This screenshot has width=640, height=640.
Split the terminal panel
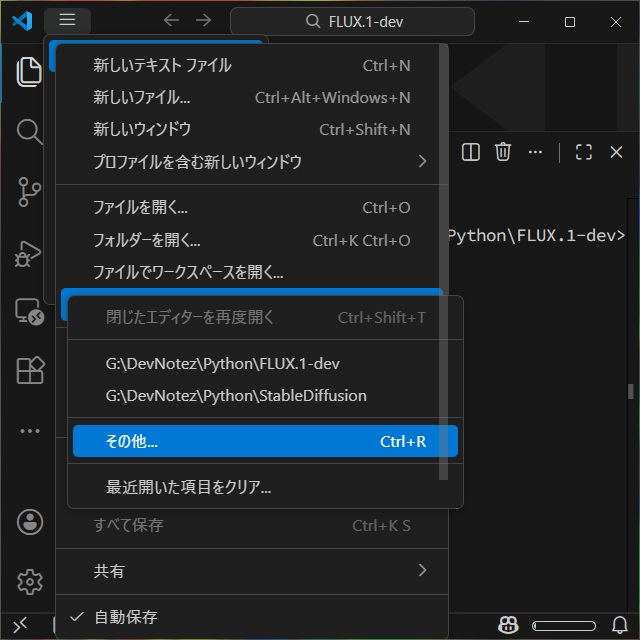tap(470, 152)
